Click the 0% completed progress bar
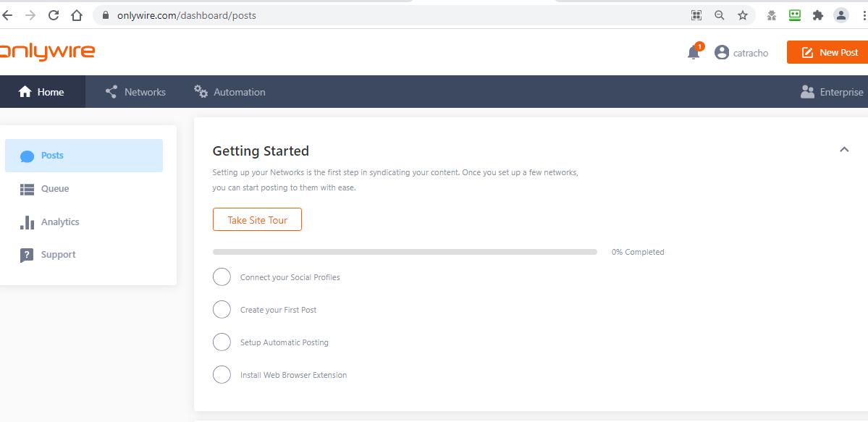 pos(405,252)
